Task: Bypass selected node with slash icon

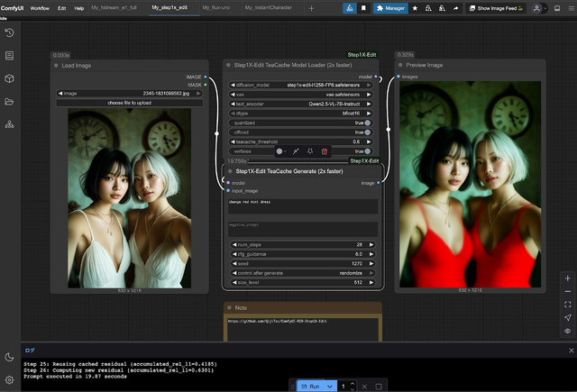Action: click(296, 151)
